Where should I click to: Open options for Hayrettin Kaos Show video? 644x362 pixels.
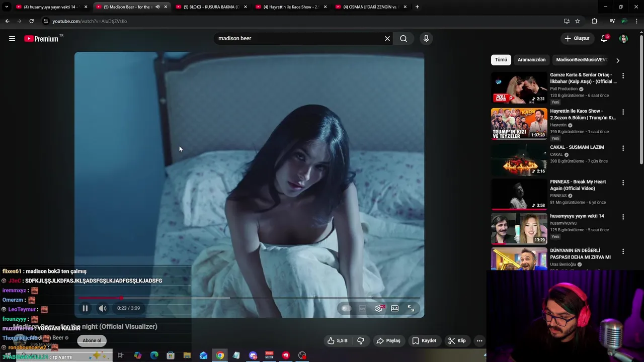[x=623, y=112]
